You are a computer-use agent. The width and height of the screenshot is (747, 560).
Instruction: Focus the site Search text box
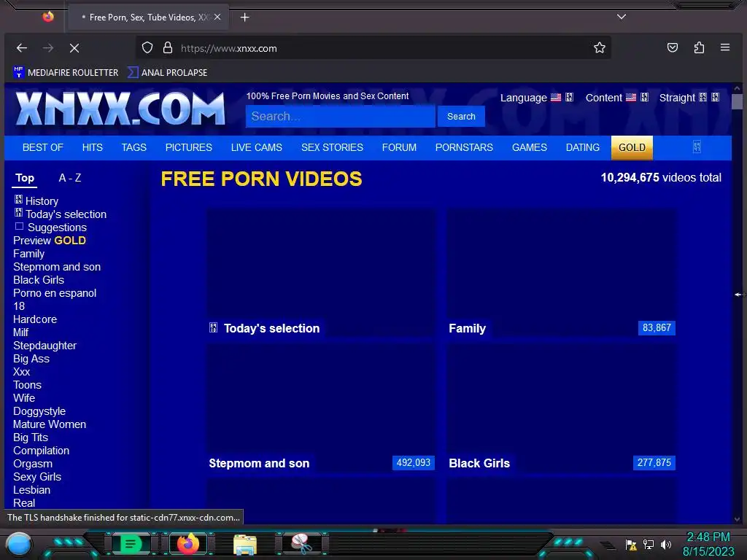340,116
